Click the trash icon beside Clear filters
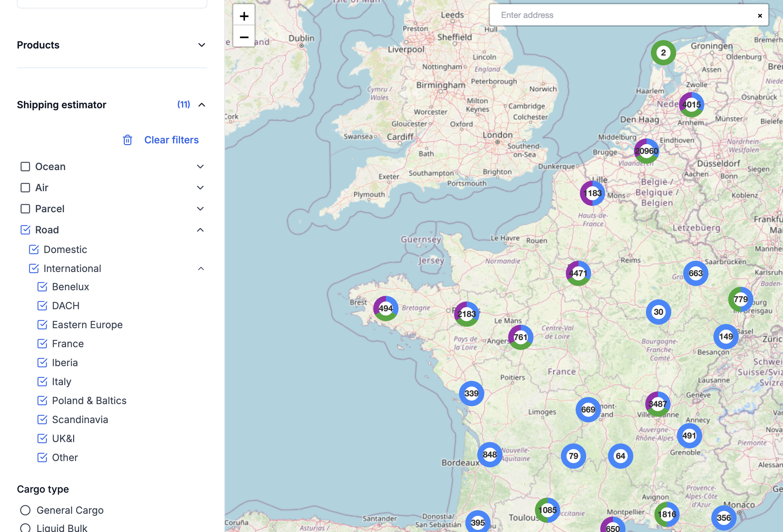783x532 pixels. click(x=128, y=140)
